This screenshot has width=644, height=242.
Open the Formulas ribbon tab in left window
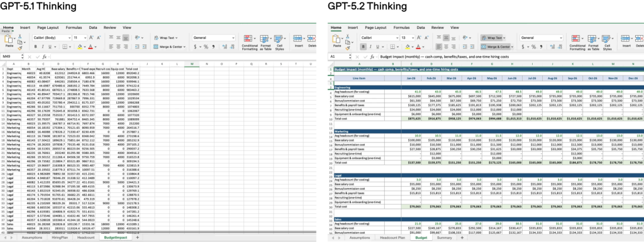tap(74, 28)
